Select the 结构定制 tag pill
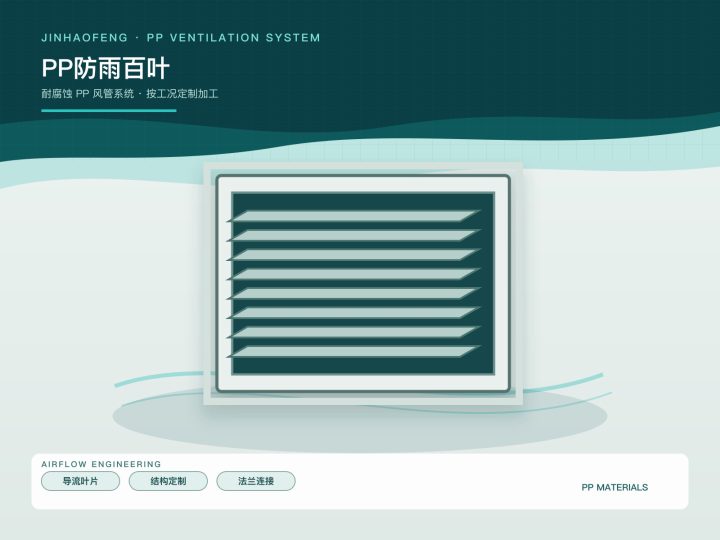The image size is (720, 540). click(168, 481)
